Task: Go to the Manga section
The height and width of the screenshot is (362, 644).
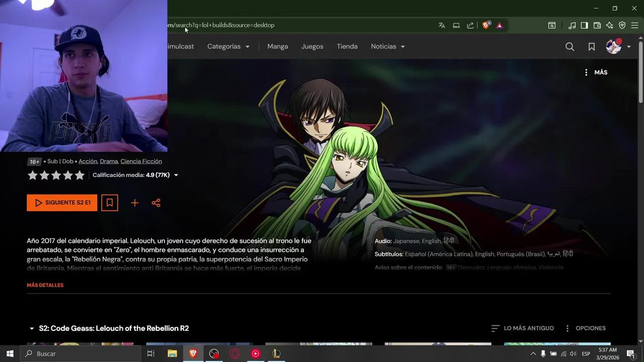Action: click(278, 46)
